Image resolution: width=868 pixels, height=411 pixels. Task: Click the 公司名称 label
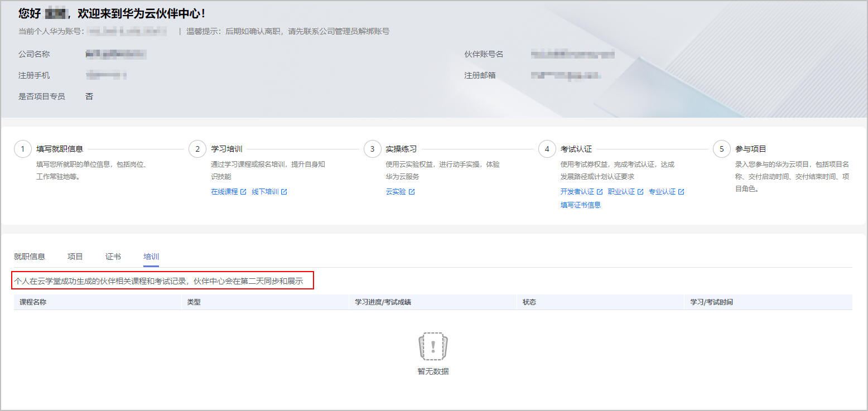point(34,54)
